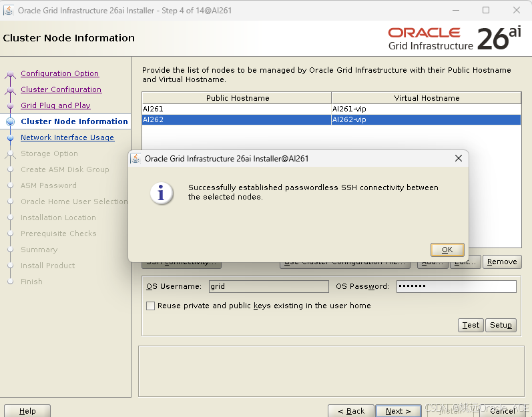Close the Installer@AI261 information dialog
Image resolution: width=532 pixels, height=417 pixels.
(x=459, y=158)
